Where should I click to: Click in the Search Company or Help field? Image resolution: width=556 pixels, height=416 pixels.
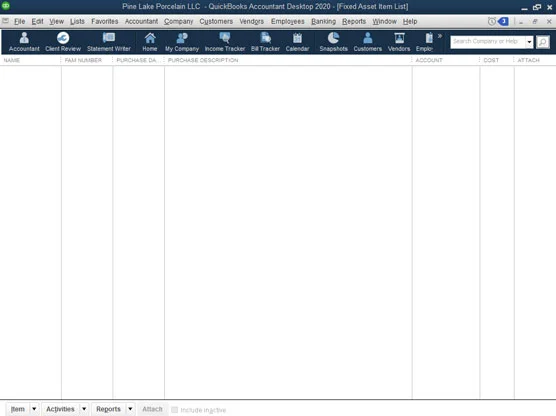[x=488, y=42]
